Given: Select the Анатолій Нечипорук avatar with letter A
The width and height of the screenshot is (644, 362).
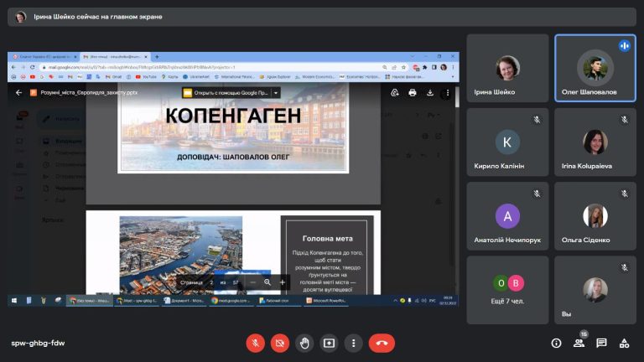Looking at the screenshot, I should coord(507,216).
